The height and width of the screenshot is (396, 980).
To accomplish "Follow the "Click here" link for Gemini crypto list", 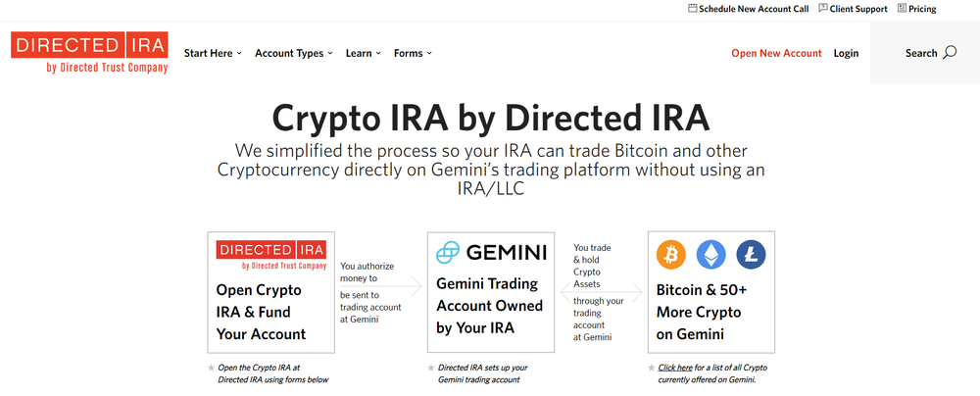I will click(x=675, y=368).
